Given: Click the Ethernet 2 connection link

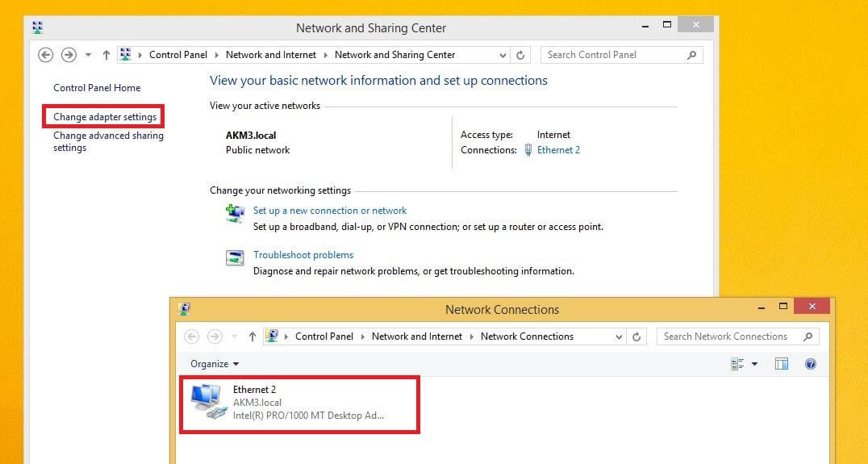Looking at the screenshot, I should (x=558, y=150).
